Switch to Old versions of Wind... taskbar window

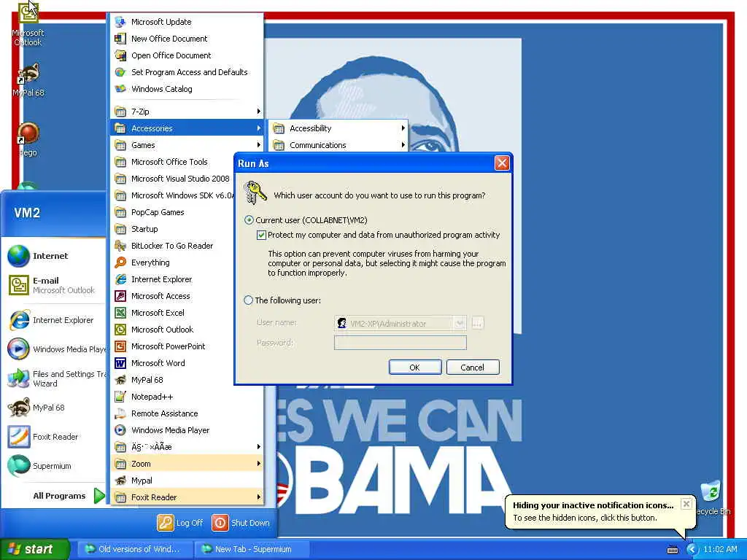point(134,549)
